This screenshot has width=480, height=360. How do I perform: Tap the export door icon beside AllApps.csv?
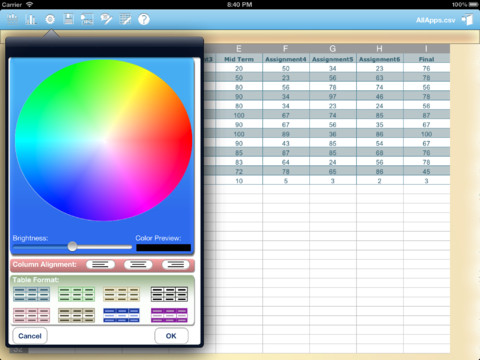(x=467, y=20)
